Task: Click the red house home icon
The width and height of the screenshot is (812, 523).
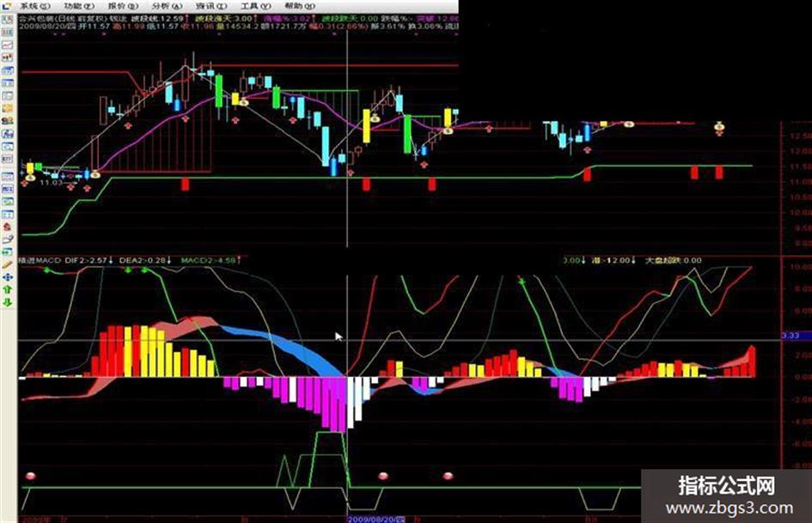Action: click(7, 227)
